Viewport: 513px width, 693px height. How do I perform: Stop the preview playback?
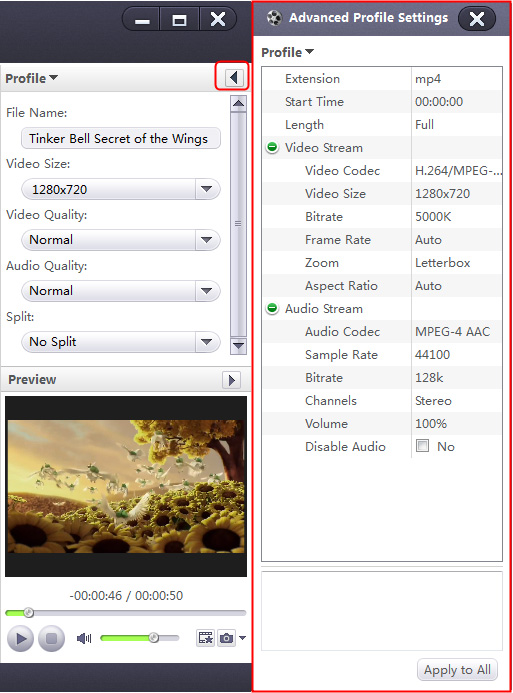coord(51,639)
